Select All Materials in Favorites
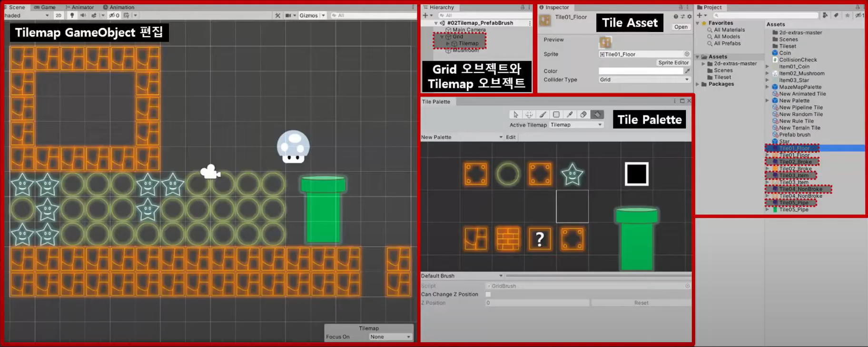The height and width of the screenshot is (347, 868). (729, 29)
